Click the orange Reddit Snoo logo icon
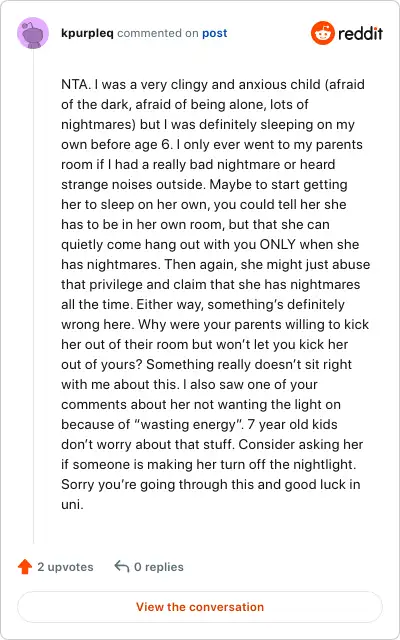The width and height of the screenshot is (400, 640). (x=322, y=33)
